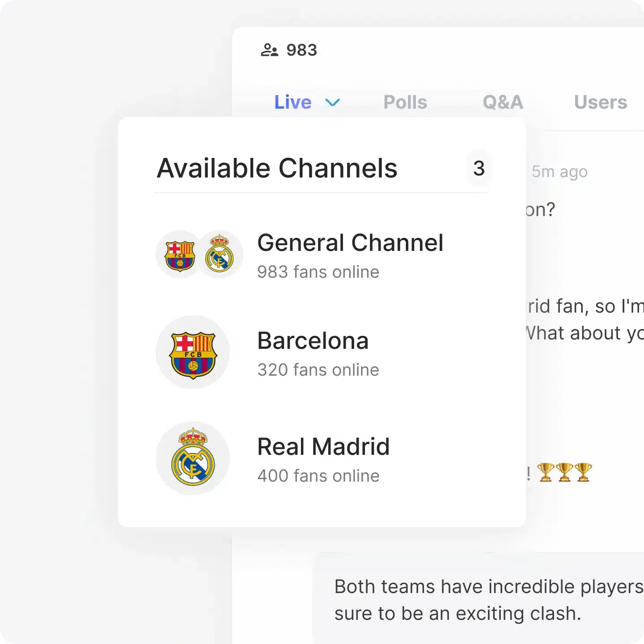This screenshot has height=644, width=644.
Task: Select the General Channel entry
Action: tap(322, 255)
